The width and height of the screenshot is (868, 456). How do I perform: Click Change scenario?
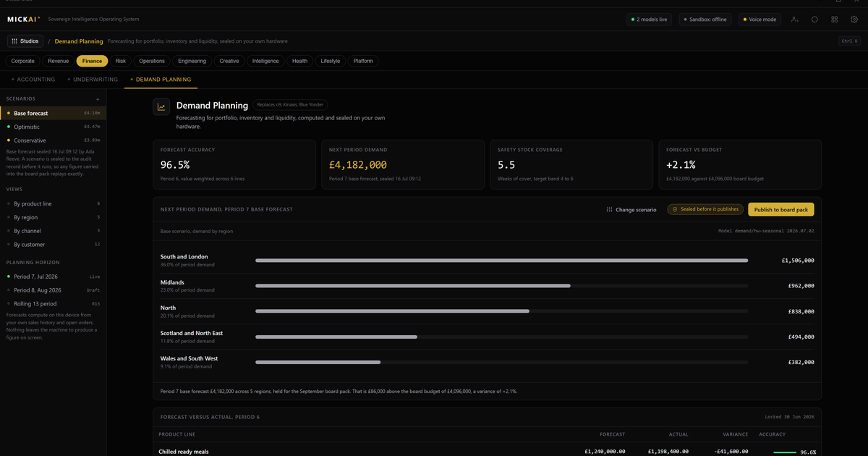631,209
